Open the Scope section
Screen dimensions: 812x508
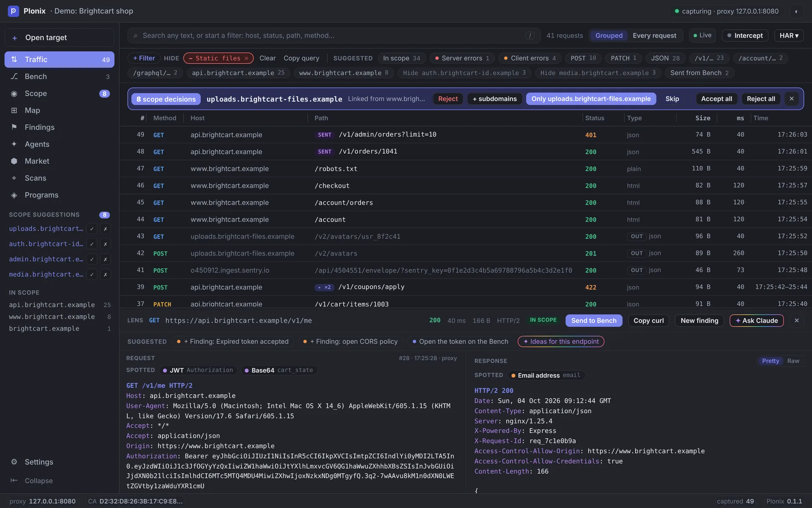[59, 94]
